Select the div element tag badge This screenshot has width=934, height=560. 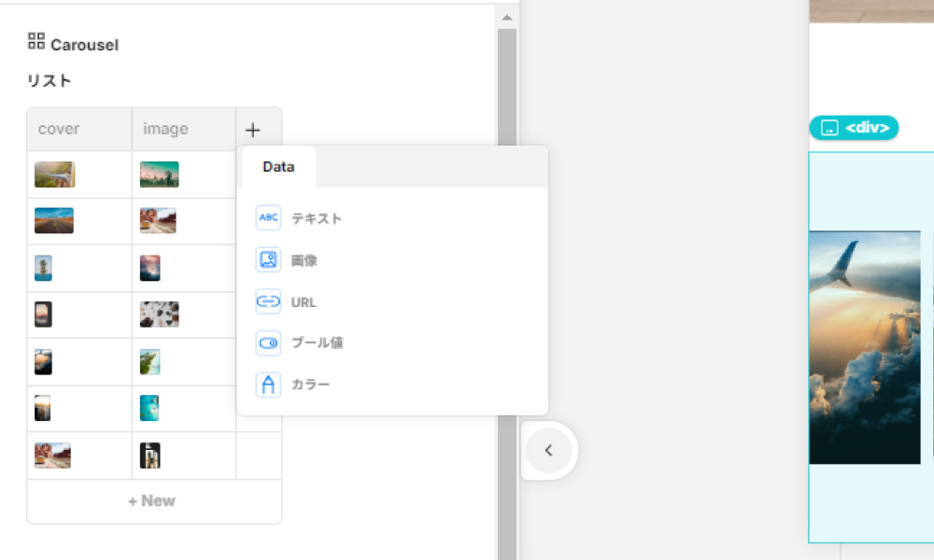click(854, 128)
